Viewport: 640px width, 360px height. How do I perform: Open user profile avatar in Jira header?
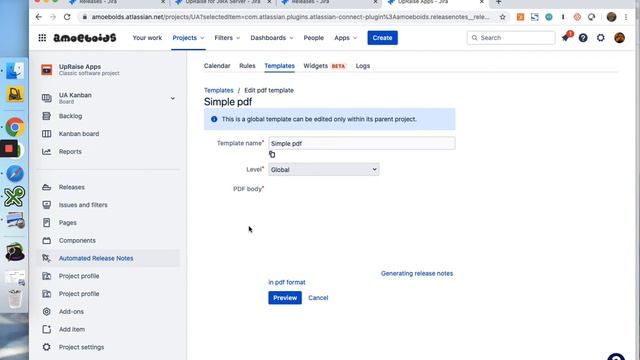coord(619,38)
